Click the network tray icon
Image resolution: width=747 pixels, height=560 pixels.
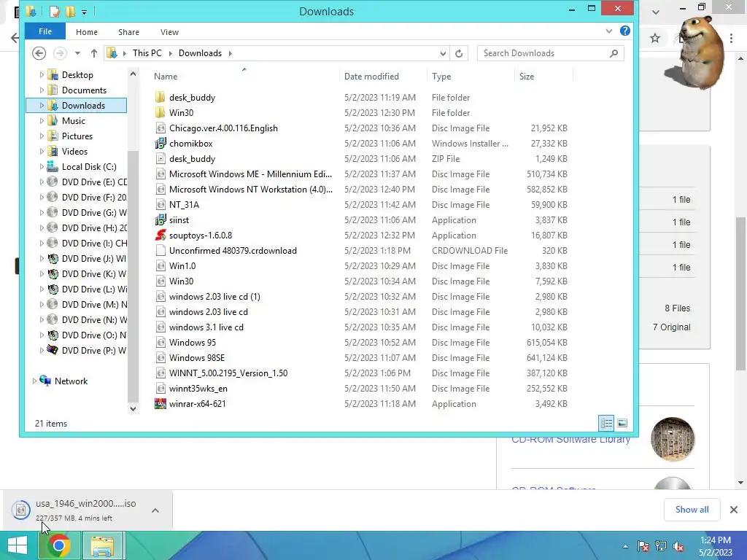click(x=661, y=546)
